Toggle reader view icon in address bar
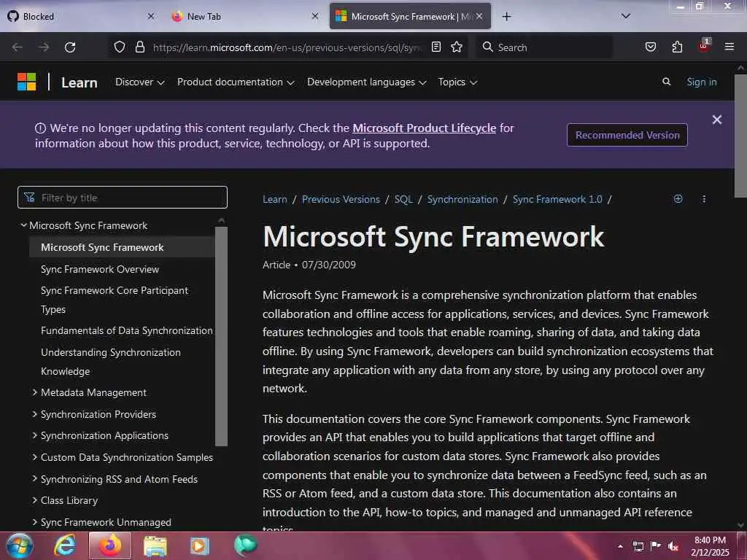This screenshot has height=560, width=747. [436, 47]
